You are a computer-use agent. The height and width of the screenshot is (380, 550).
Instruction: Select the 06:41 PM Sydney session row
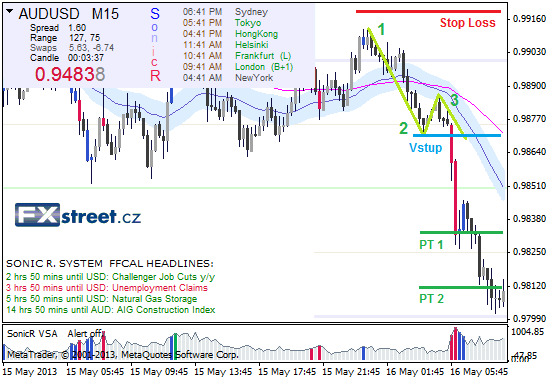pos(225,12)
